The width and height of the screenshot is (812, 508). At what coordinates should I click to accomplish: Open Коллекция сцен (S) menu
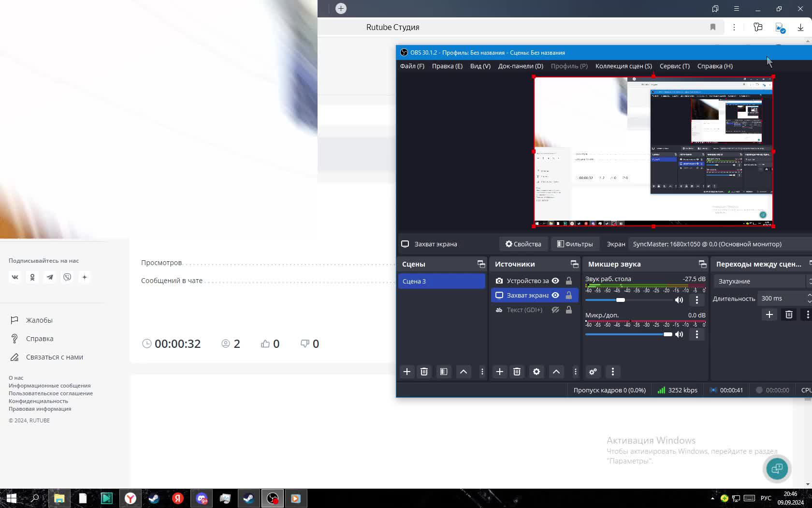623,66
